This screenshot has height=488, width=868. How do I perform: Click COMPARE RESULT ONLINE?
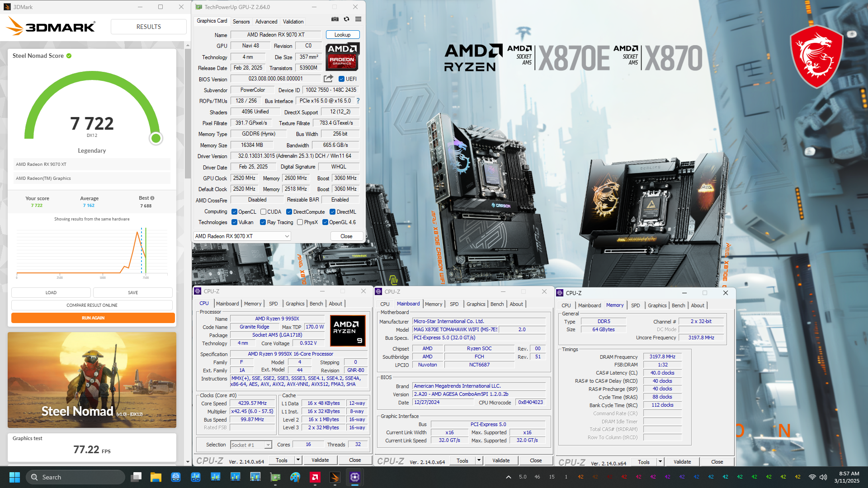tap(92, 305)
